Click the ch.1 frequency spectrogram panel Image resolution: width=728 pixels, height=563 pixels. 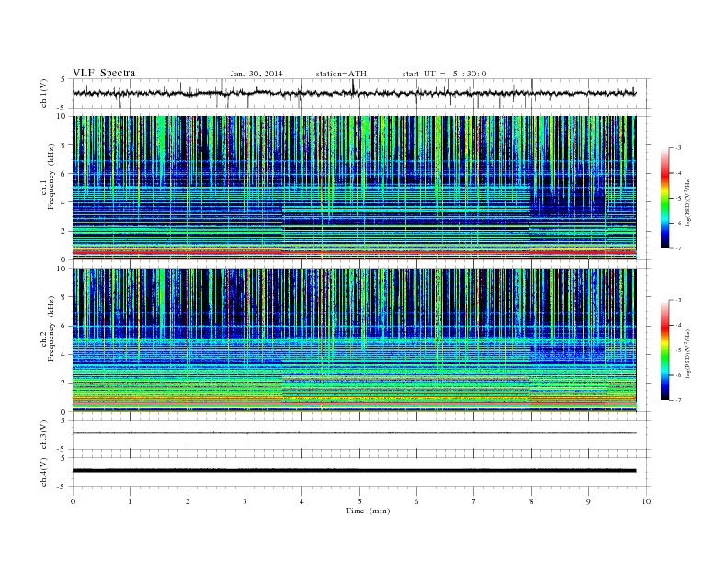pyautogui.click(x=354, y=188)
